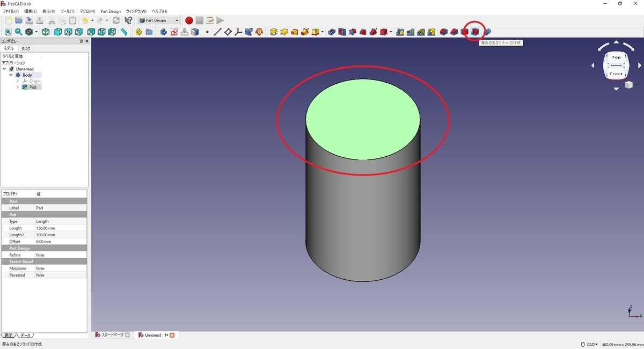
Task: Click the Pad tool icon
Action: 274,32
